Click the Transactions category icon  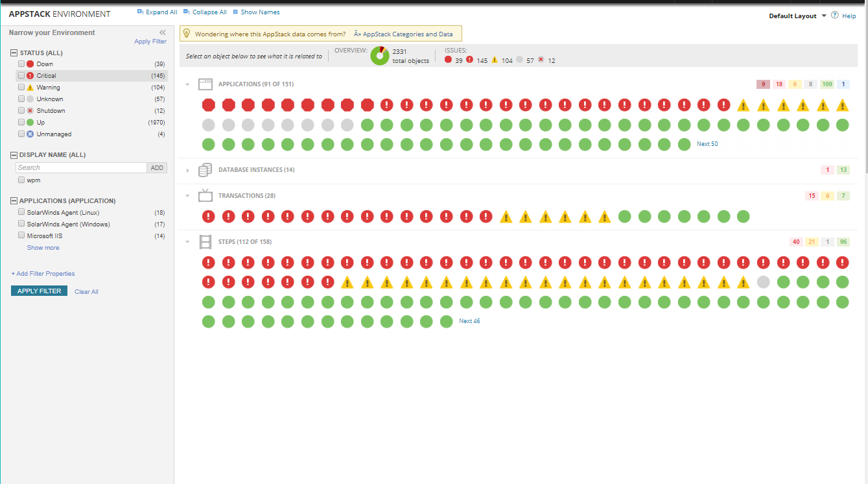click(205, 195)
